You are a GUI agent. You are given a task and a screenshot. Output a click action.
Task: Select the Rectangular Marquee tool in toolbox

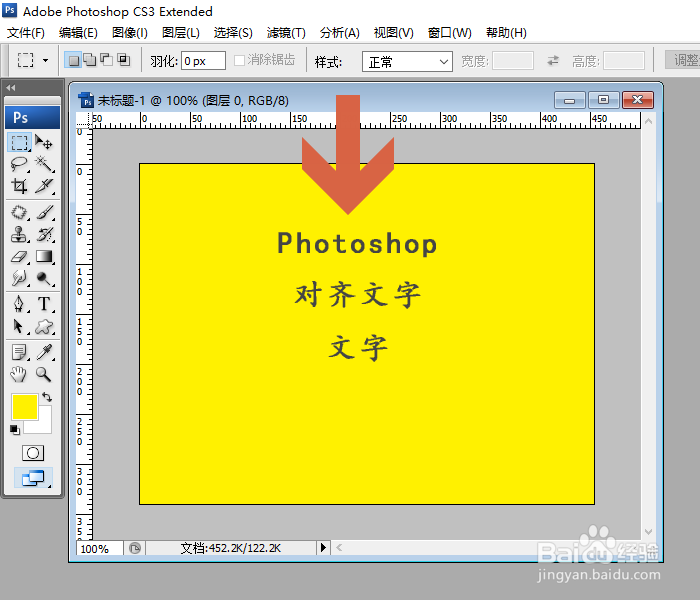[x=19, y=142]
